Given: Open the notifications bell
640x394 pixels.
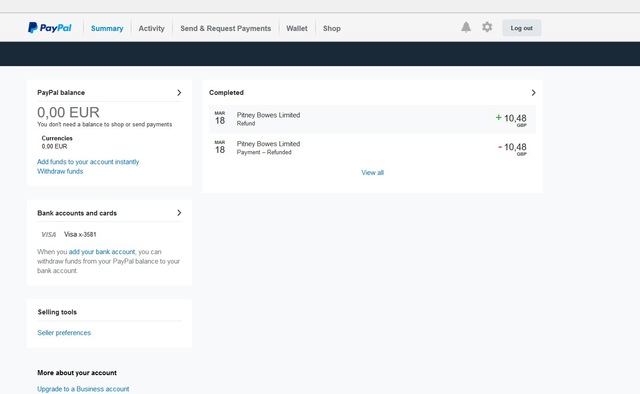Looking at the screenshot, I should (x=466, y=27).
